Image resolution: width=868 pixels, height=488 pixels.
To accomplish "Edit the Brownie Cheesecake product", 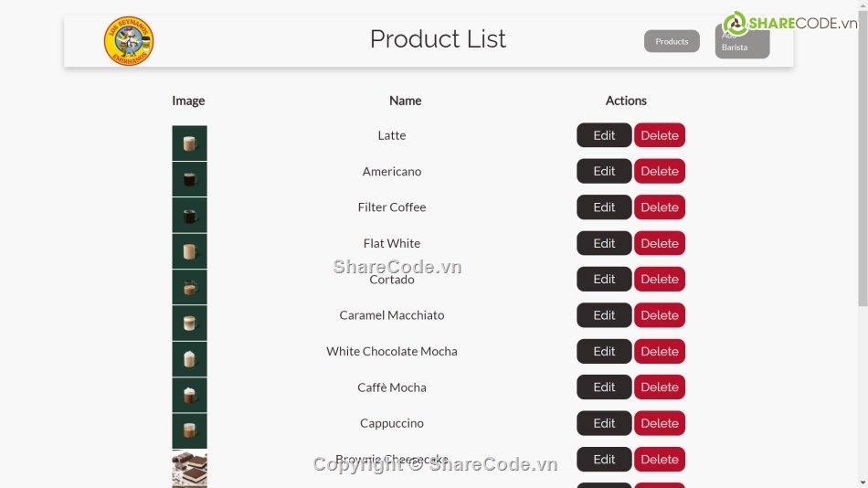I will pos(604,459).
